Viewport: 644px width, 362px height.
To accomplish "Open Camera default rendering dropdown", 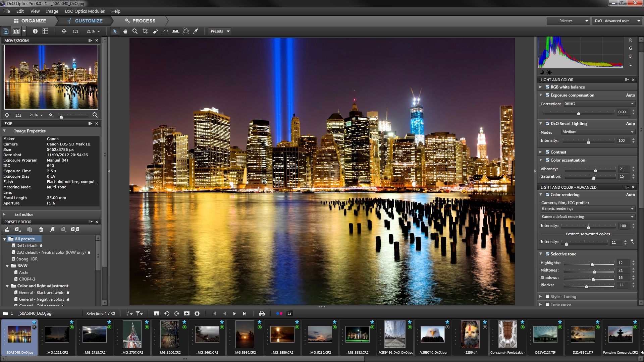I will (x=588, y=217).
